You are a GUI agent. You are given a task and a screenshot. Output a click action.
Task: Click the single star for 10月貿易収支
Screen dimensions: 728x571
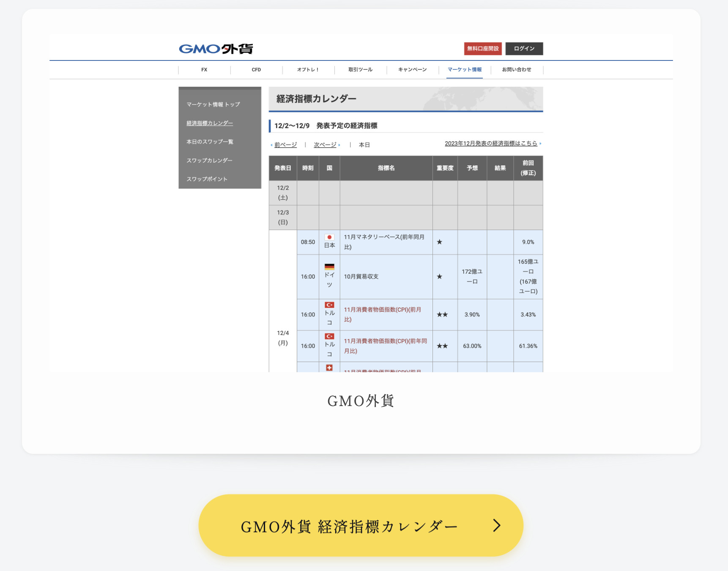pos(439,277)
